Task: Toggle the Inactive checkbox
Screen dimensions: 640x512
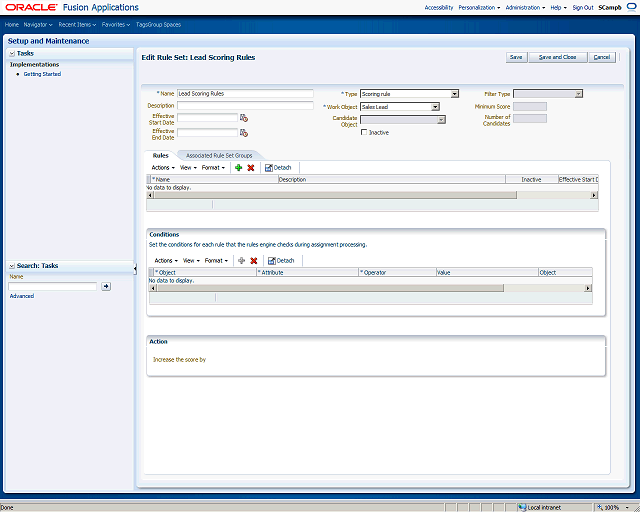Action: (364, 132)
